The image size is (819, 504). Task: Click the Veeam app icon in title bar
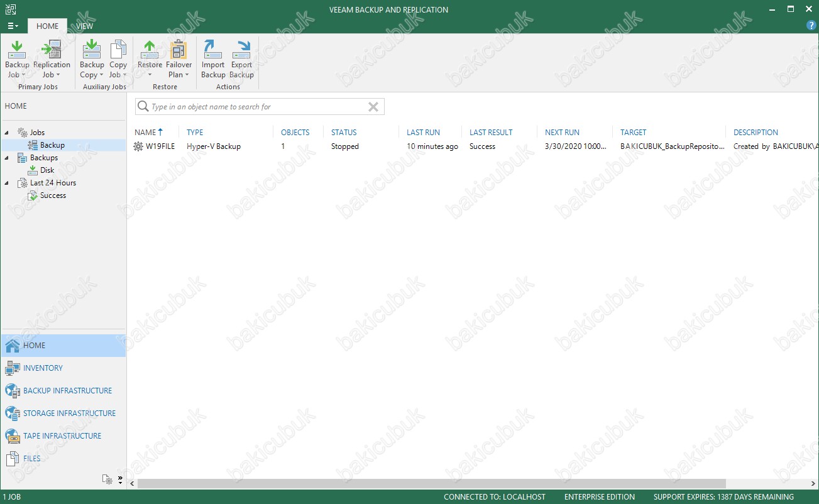[10, 9]
